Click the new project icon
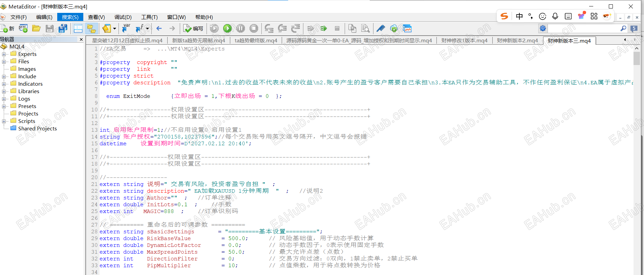 [23, 29]
